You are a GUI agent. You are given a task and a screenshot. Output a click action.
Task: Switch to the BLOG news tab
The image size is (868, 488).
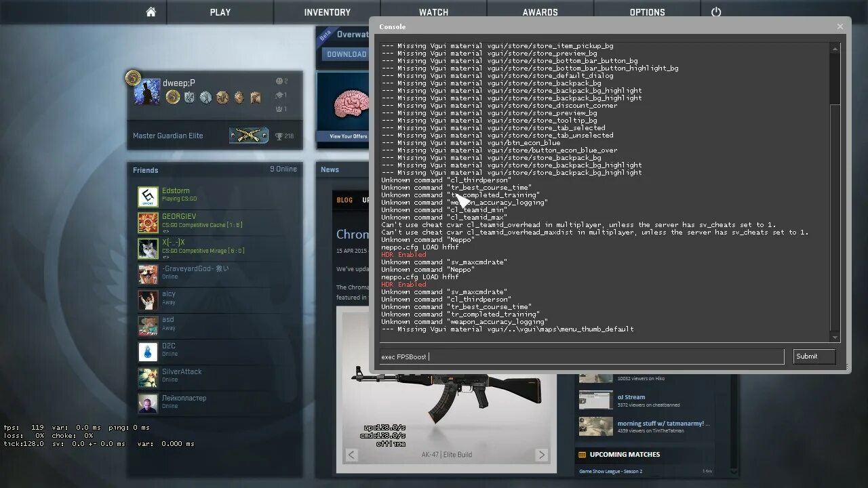[x=344, y=200]
